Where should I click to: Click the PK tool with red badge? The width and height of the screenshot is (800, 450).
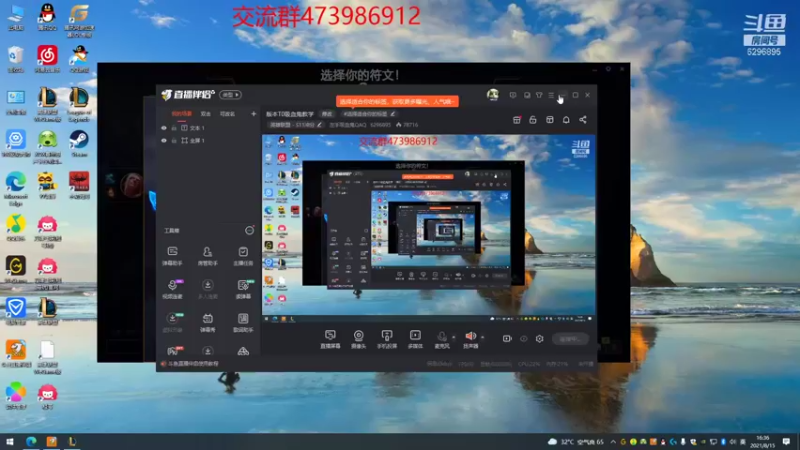[172, 351]
